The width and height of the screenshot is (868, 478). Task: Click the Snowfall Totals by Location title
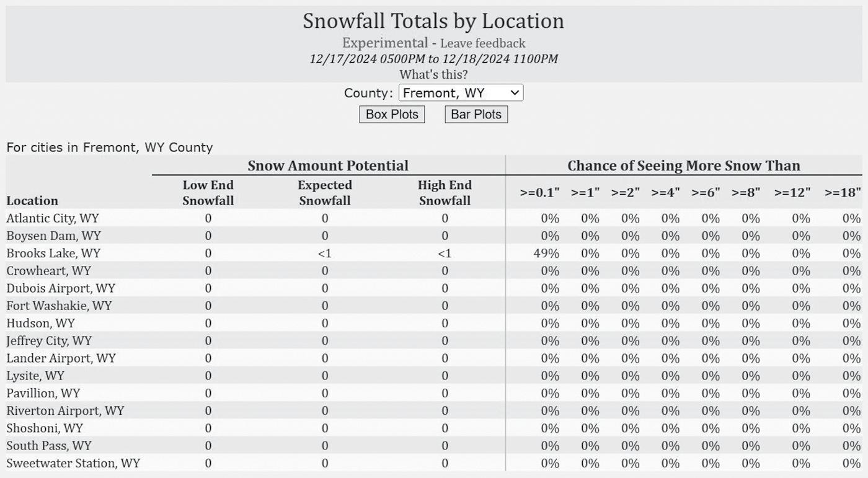(433, 21)
